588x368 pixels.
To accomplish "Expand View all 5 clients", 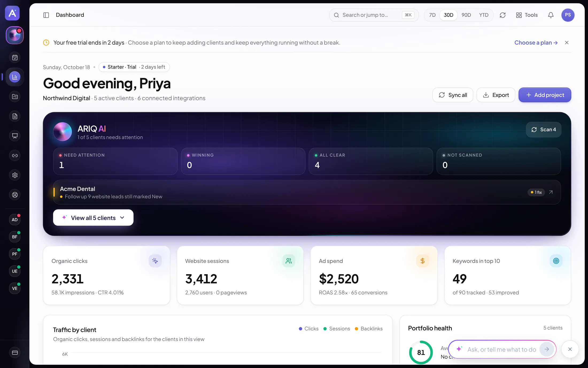I will pyautogui.click(x=93, y=218).
